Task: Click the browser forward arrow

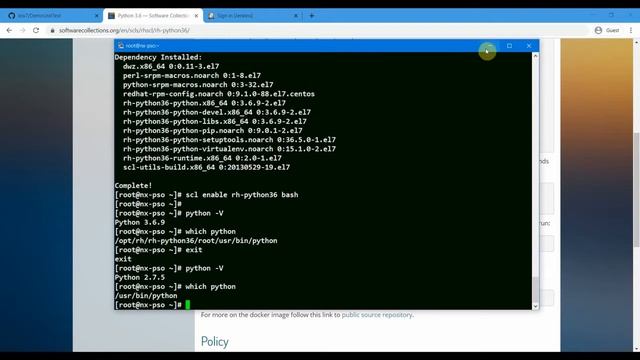Action: tap(22, 30)
